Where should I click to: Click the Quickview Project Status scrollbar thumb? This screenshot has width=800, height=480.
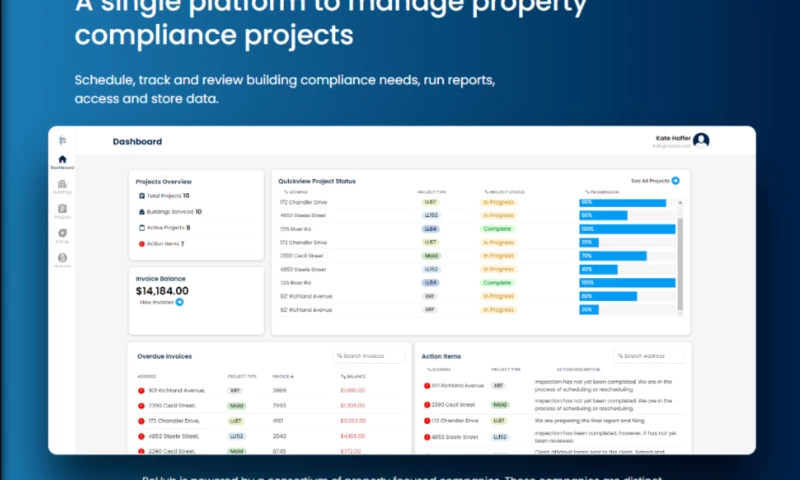pyautogui.click(x=680, y=263)
